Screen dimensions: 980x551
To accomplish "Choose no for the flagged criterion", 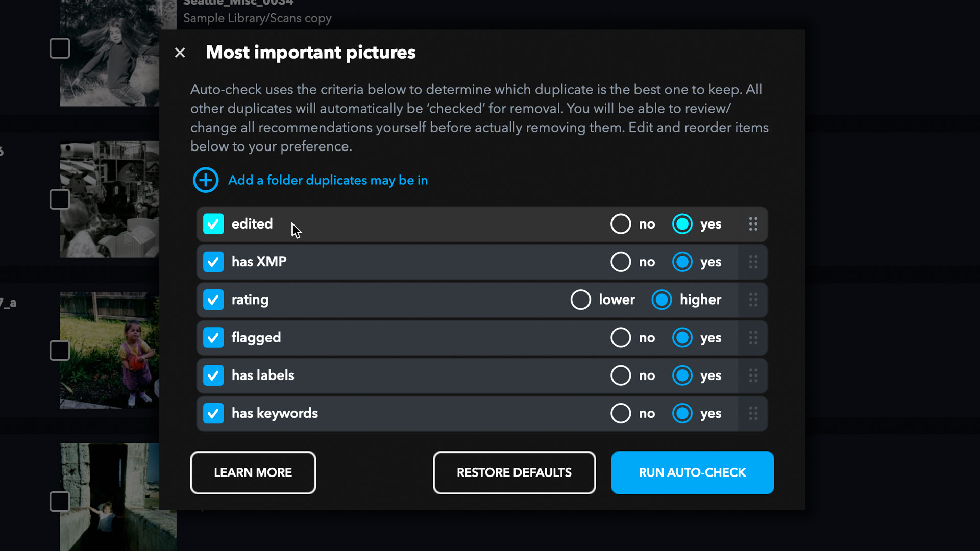I will tap(621, 337).
